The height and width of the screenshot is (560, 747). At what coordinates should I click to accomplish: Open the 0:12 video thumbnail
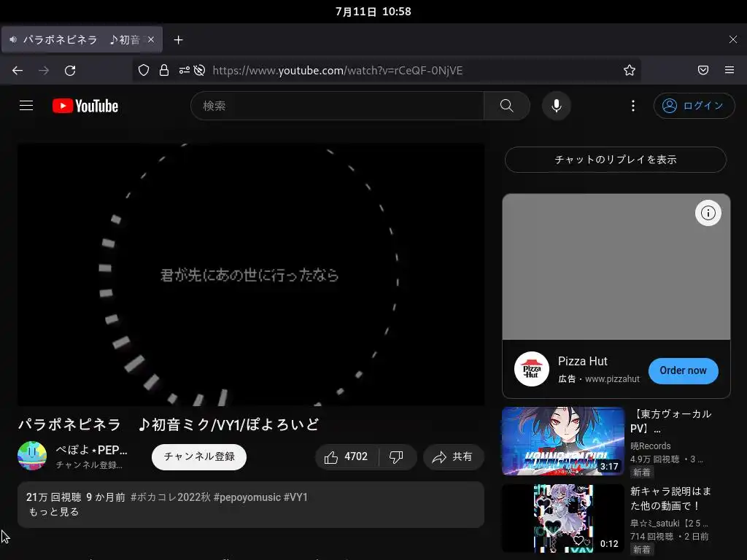click(x=563, y=518)
